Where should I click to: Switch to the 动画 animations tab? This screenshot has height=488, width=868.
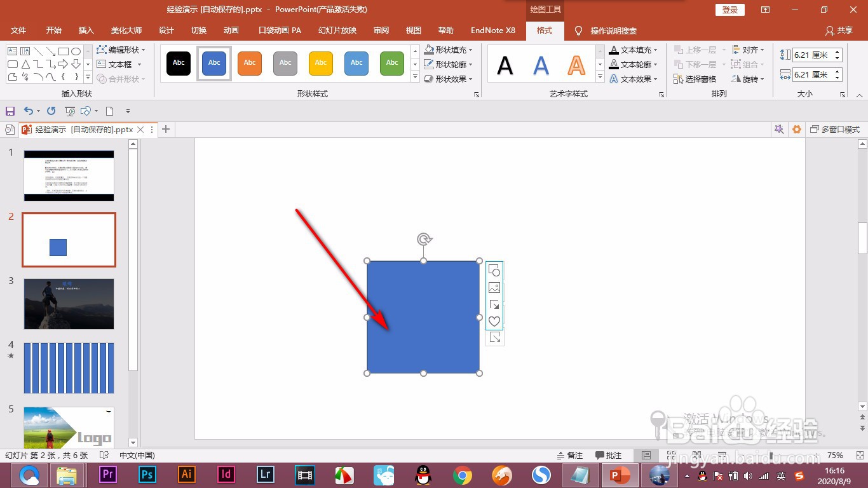(231, 30)
